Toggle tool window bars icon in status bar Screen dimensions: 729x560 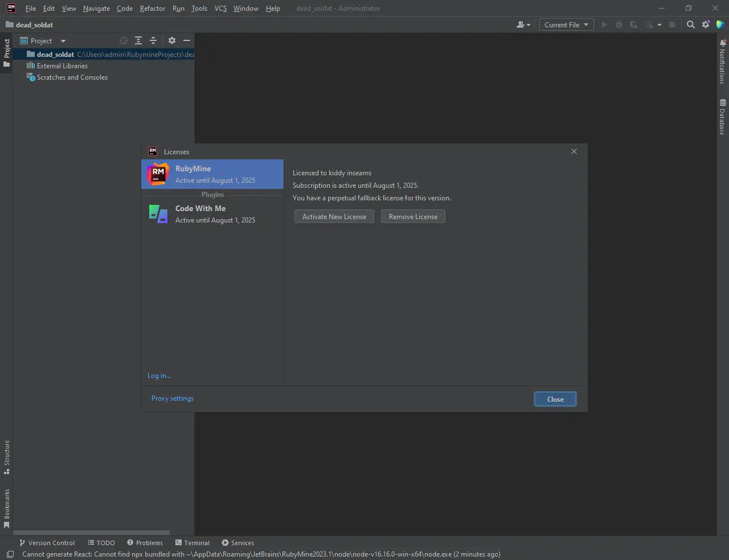click(10, 554)
